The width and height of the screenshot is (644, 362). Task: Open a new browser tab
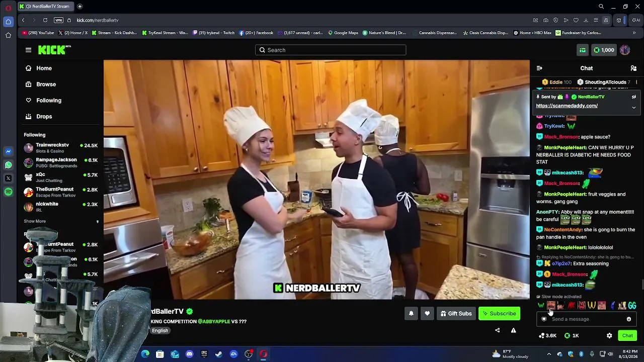tap(79, 7)
